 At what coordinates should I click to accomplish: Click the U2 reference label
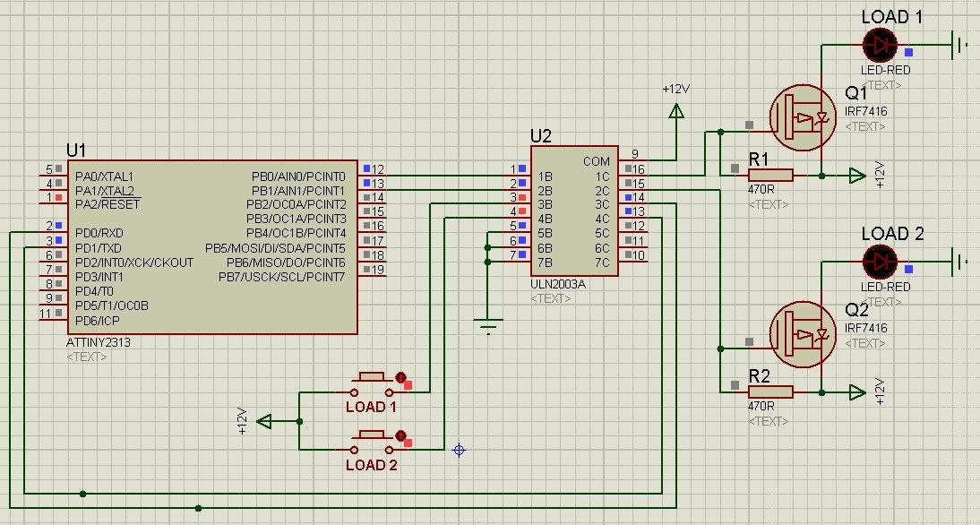click(541, 136)
